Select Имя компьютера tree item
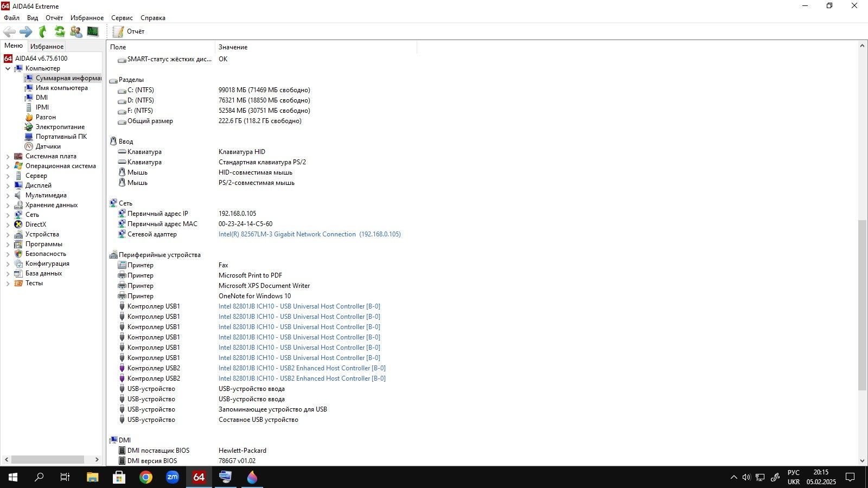 tap(61, 88)
